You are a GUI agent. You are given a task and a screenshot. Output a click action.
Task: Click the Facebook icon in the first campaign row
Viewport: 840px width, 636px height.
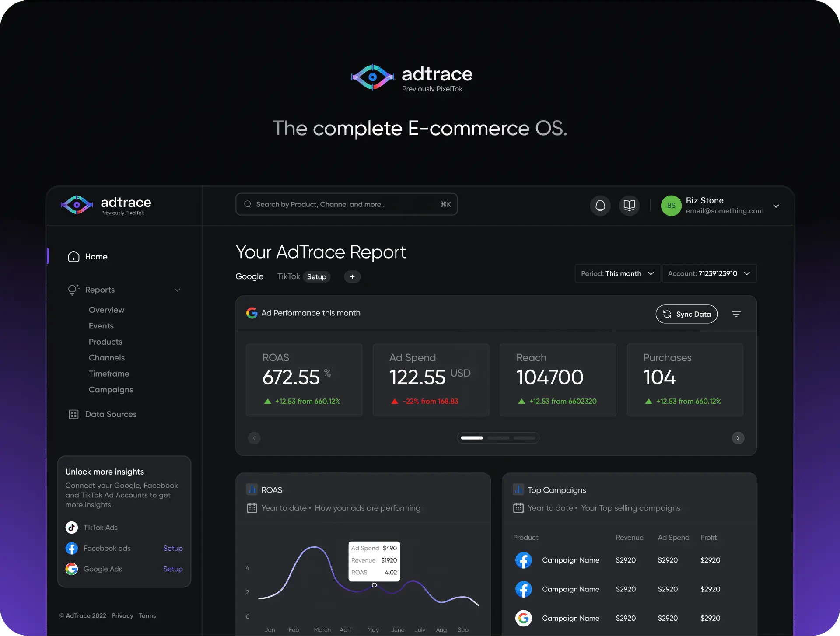coord(524,560)
